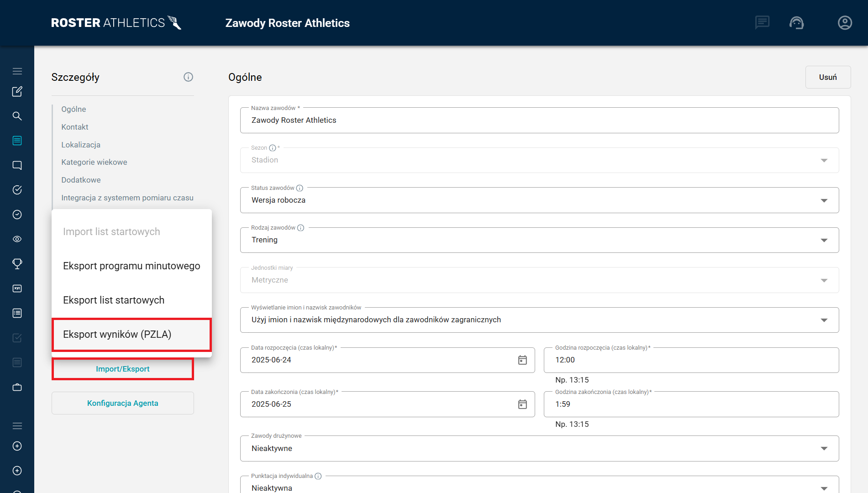
Task: Click the info icon beside Rodzaj zawodów
Action: 300,228
